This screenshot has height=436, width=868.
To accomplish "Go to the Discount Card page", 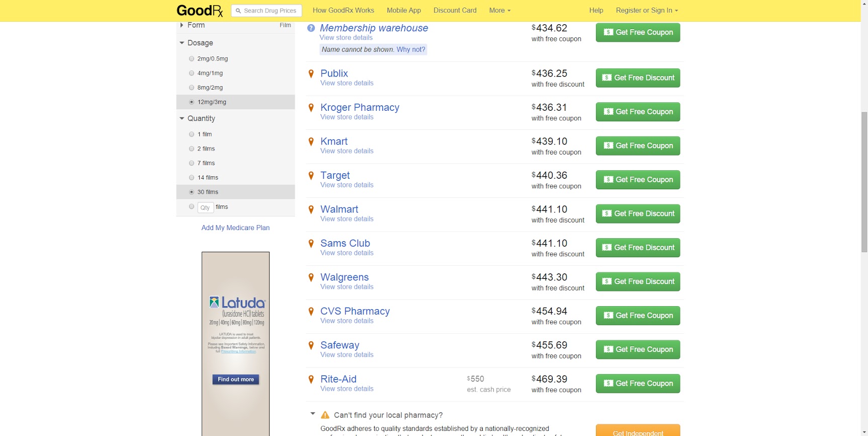I will 455,11.
